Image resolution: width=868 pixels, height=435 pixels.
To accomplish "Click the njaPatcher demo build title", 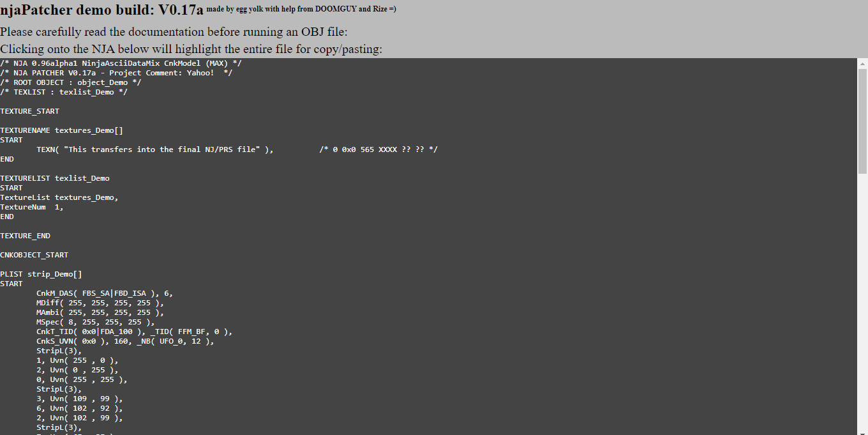I will [102, 10].
